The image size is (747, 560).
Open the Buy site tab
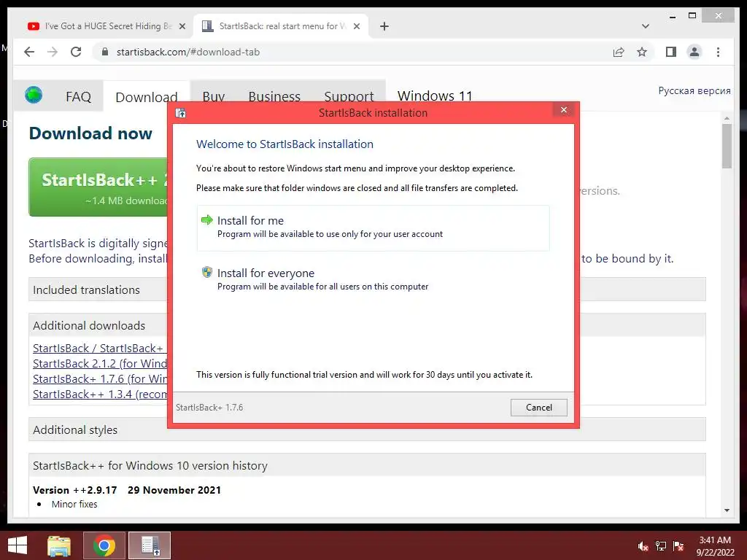(x=214, y=97)
